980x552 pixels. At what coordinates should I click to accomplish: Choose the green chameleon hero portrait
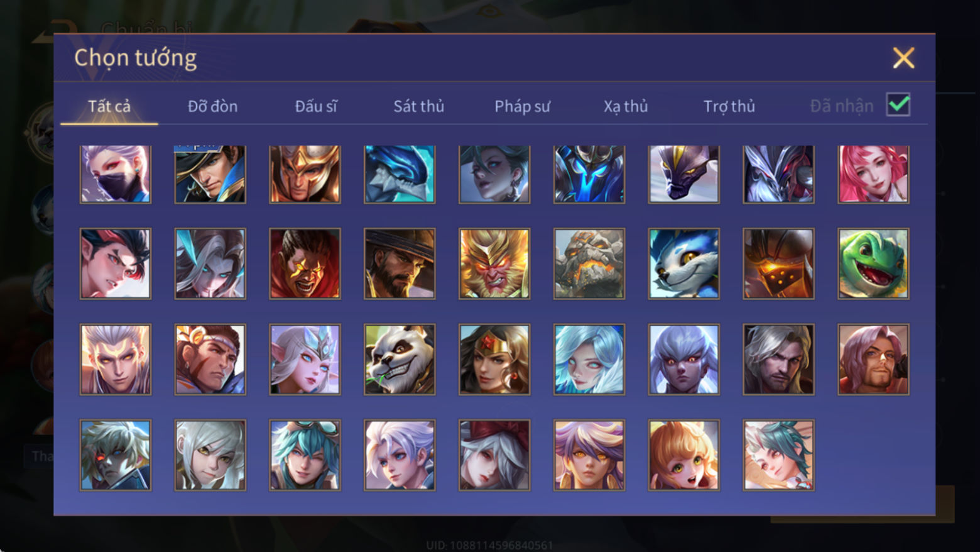click(x=873, y=263)
